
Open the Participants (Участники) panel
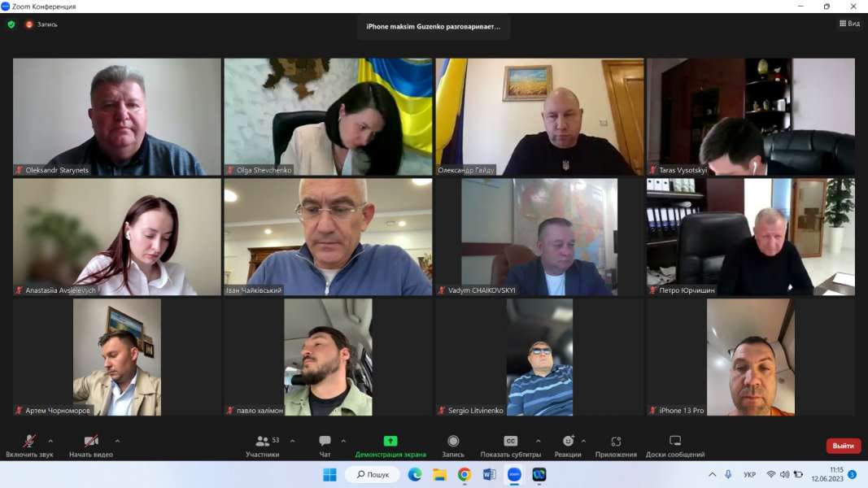click(263, 444)
